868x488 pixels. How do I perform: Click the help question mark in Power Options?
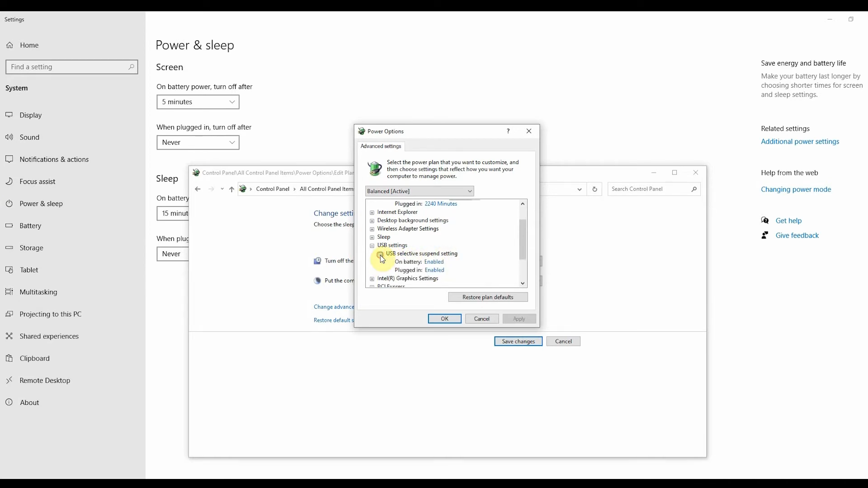pyautogui.click(x=508, y=131)
